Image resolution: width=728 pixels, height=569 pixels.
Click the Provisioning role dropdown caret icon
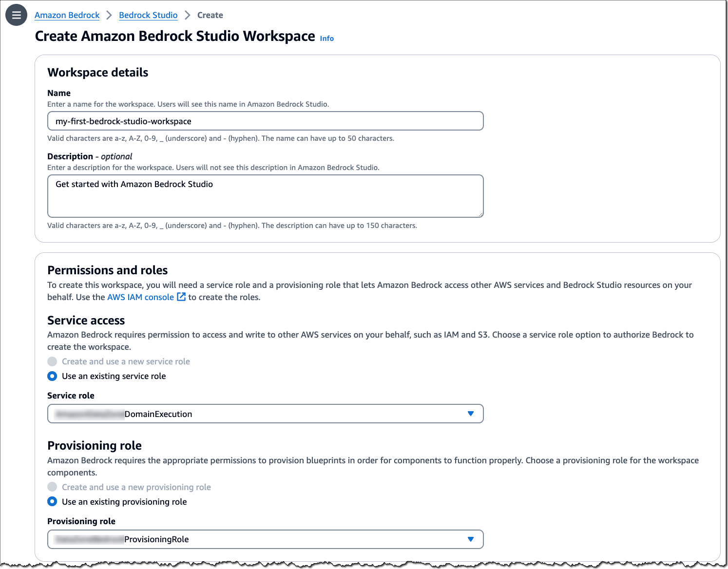470,539
